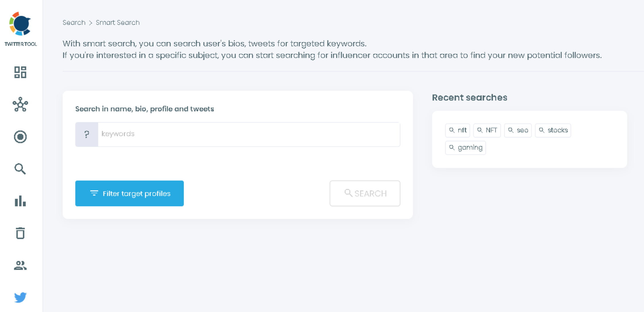The height and width of the screenshot is (312, 644).
Task: Choose the seo recent search
Action: pyautogui.click(x=517, y=130)
